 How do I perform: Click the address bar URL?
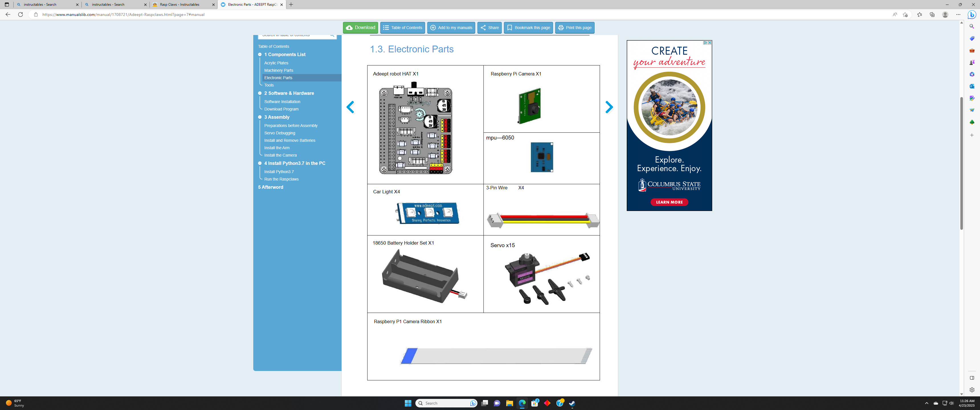123,15
